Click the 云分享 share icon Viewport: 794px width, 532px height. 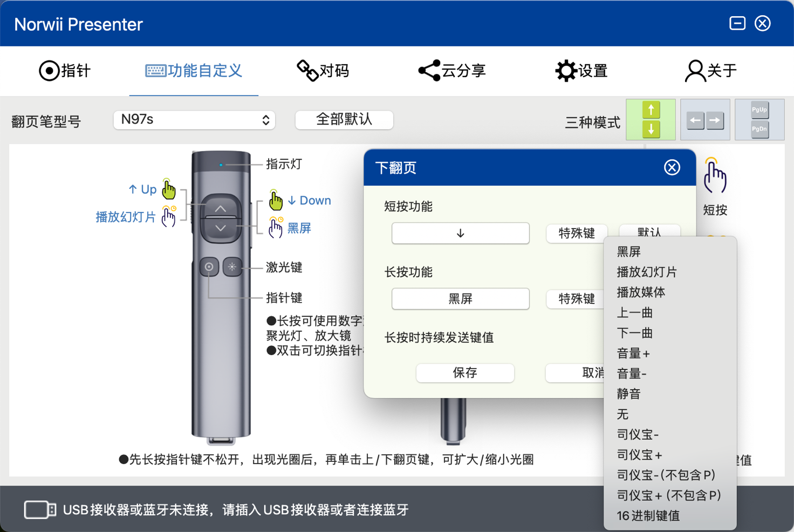[429, 71]
